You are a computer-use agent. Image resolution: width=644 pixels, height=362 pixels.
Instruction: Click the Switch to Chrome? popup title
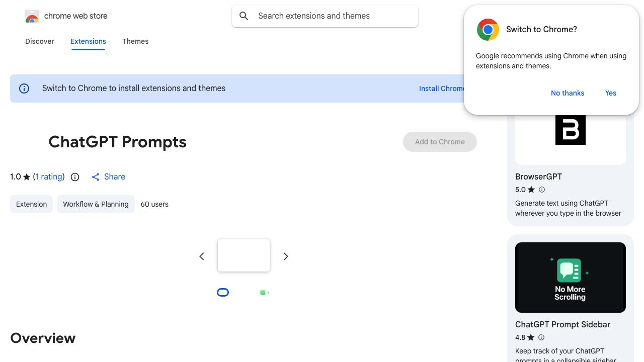tap(541, 30)
